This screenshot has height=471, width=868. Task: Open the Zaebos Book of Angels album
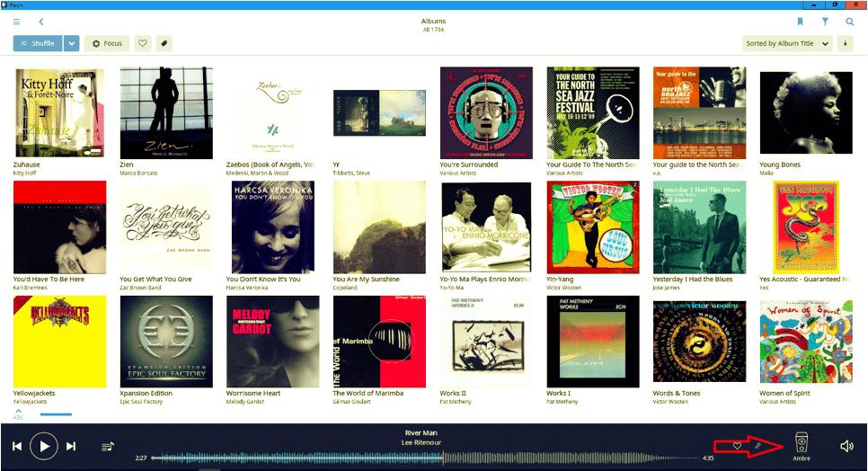coord(272,113)
